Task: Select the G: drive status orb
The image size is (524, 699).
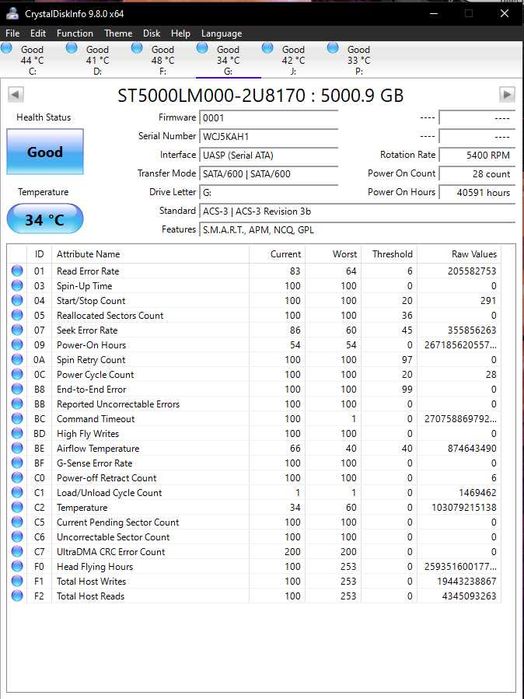Action: (202, 48)
